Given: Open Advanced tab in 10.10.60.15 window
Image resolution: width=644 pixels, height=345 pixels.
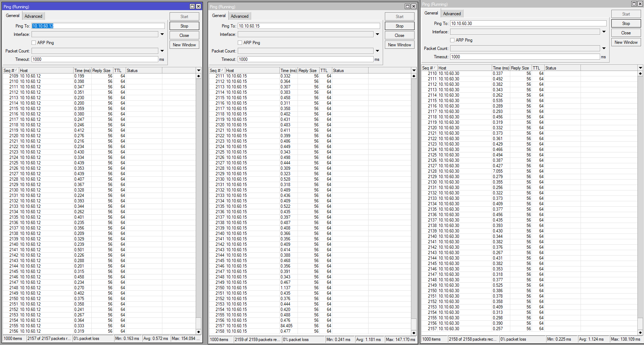Looking at the screenshot, I should click(240, 16).
